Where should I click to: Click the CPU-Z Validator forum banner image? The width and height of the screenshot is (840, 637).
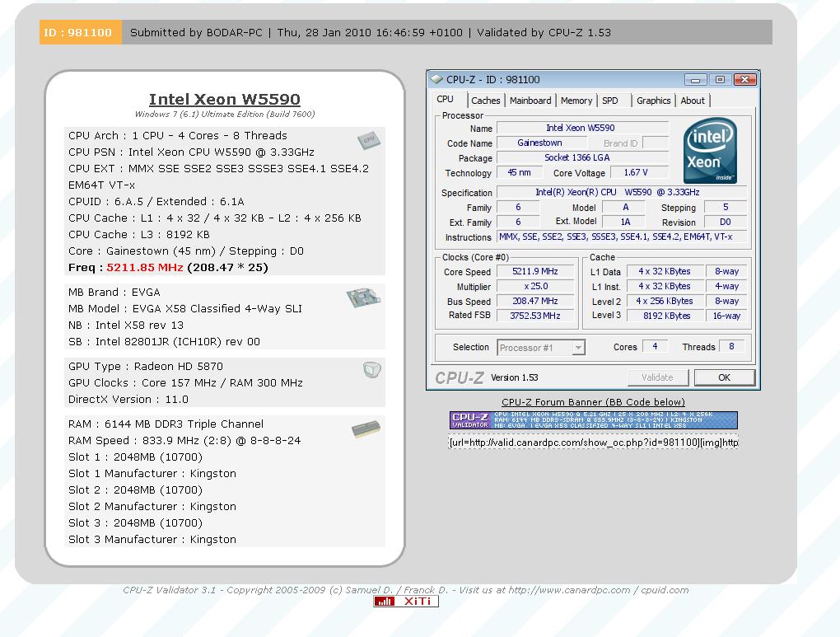click(594, 419)
